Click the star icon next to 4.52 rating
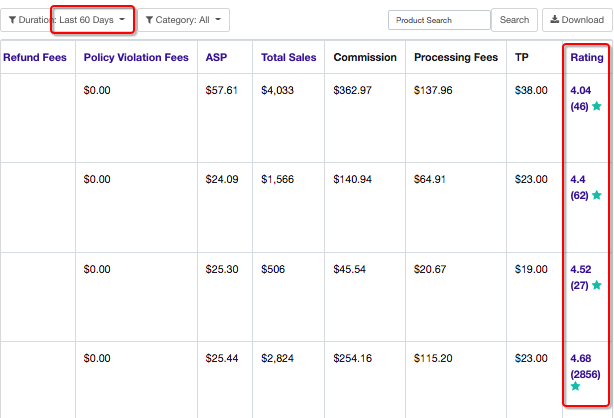Image resolution: width=614 pixels, height=418 pixels. (x=597, y=285)
